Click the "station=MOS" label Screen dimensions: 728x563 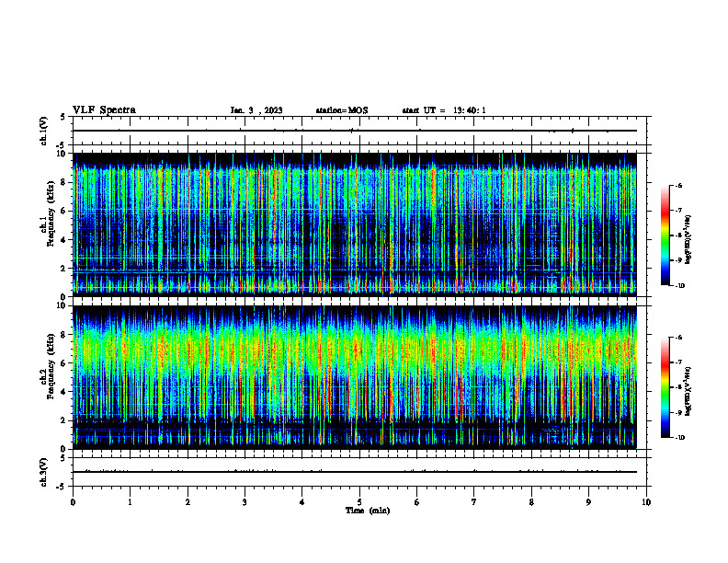[x=342, y=110]
